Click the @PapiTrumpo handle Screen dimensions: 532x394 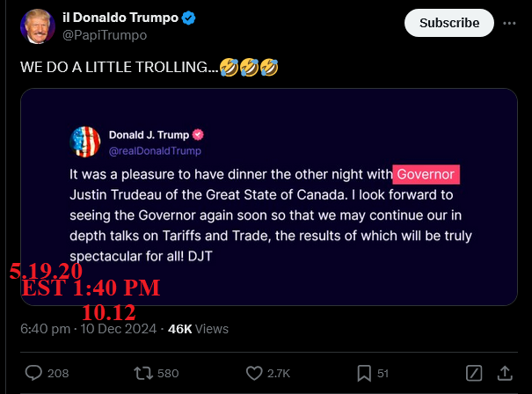click(105, 35)
